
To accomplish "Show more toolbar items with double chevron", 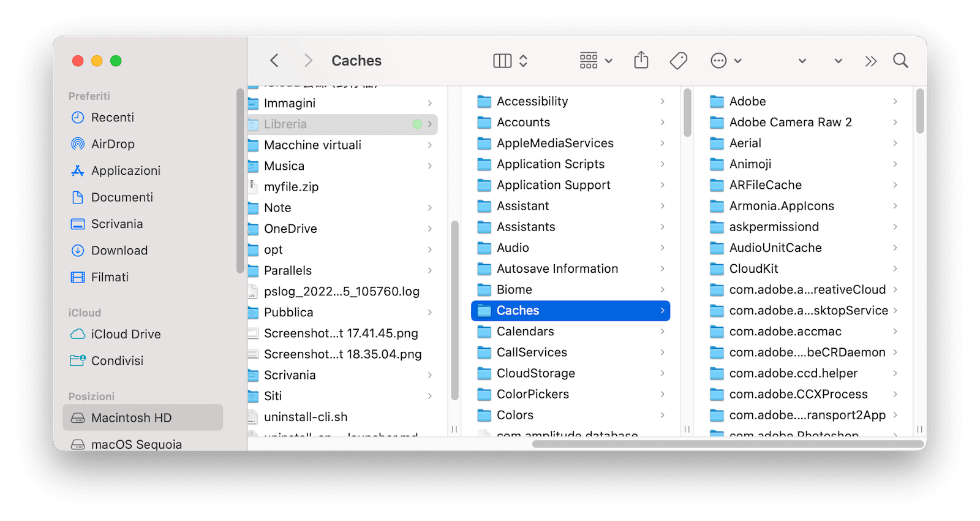I will point(871,61).
